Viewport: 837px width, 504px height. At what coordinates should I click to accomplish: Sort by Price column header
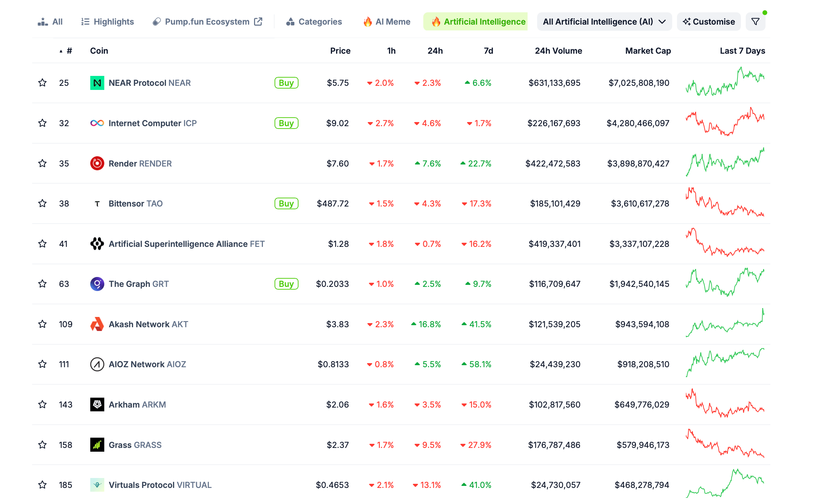pyautogui.click(x=340, y=51)
